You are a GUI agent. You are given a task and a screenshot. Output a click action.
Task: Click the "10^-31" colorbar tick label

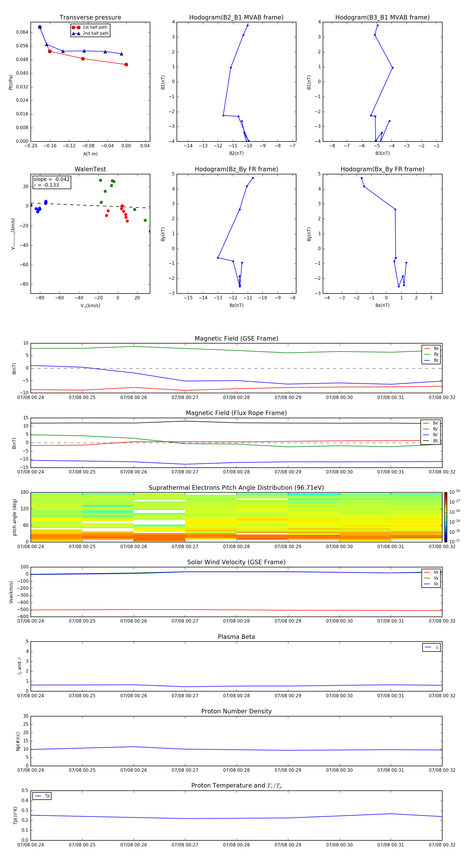[455, 542]
